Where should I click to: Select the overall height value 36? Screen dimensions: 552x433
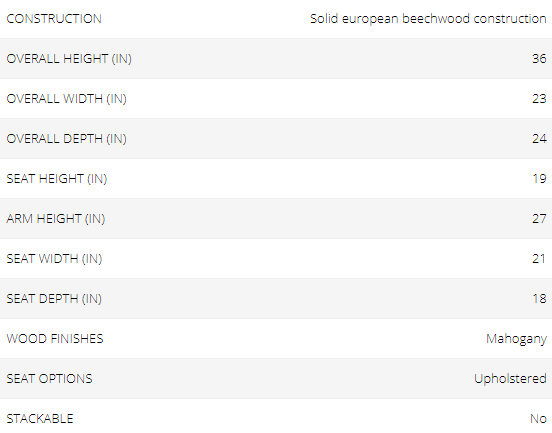pyautogui.click(x=539, y=58)
